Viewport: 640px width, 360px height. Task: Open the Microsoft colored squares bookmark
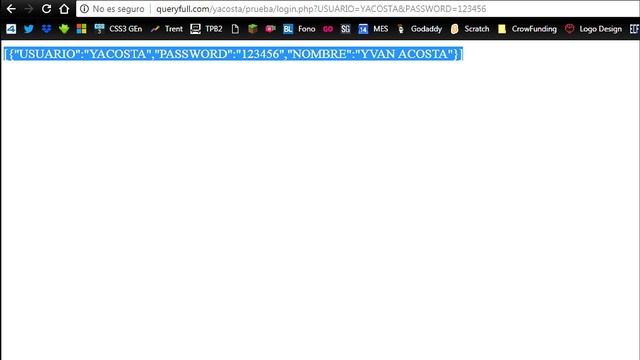[82, 29]
